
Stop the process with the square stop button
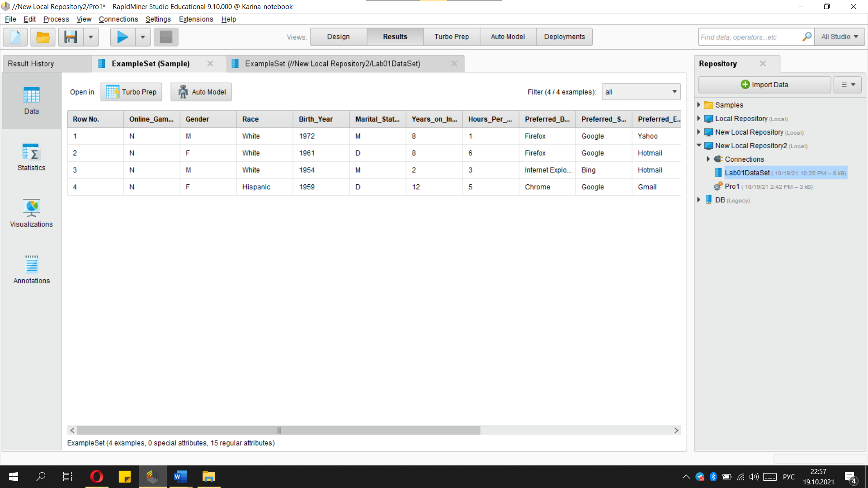[x=166, y=37]
